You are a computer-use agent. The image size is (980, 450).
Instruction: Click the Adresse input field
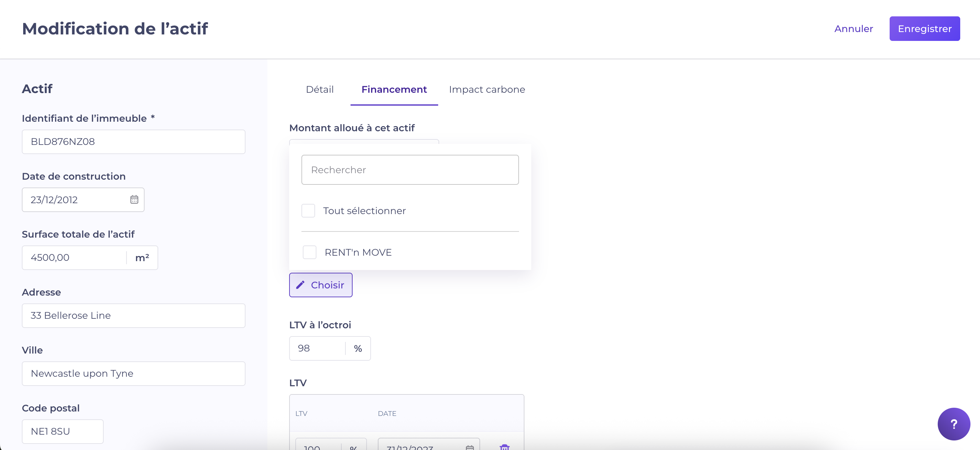point(133,315)
